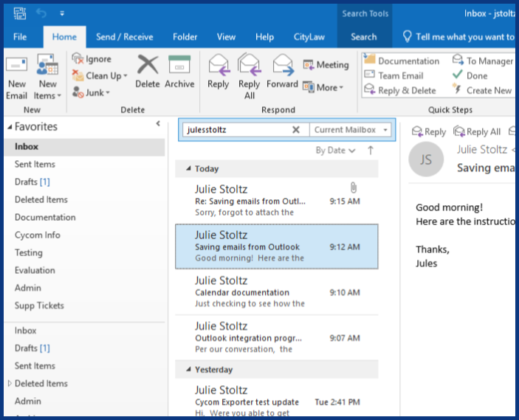Image resolution: width=519 pixels, height=420 pixels.
Task: Click the Send/Receive All Folders icon in title bar
Action: pos(19,13)
